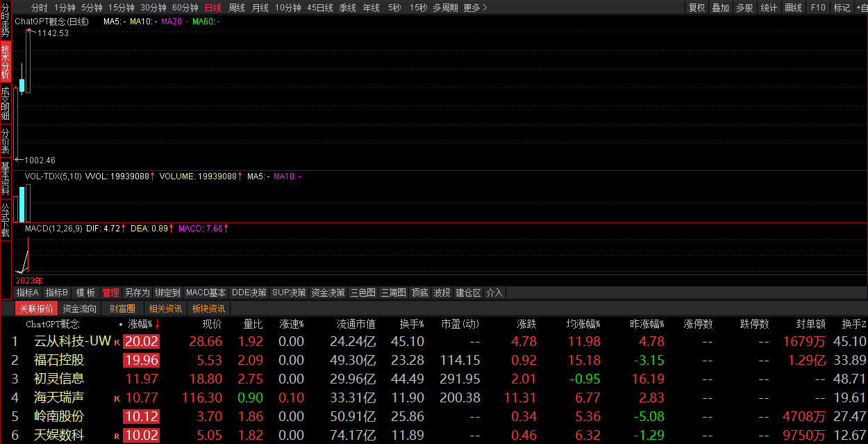This screenshot has height=444, width=868.
Task: Sort the table by 现价 column
Action: click(212, 324)
